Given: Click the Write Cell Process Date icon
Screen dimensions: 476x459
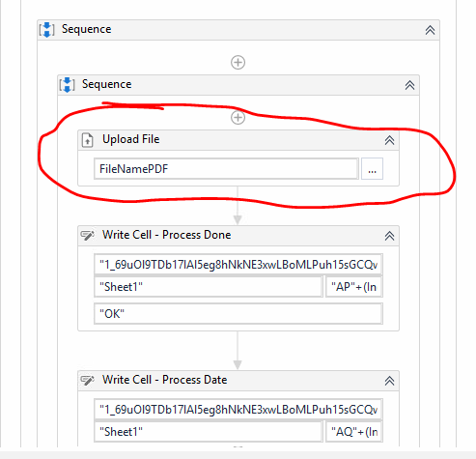Looking at the screenshot, I should click(x=87, y=381).
